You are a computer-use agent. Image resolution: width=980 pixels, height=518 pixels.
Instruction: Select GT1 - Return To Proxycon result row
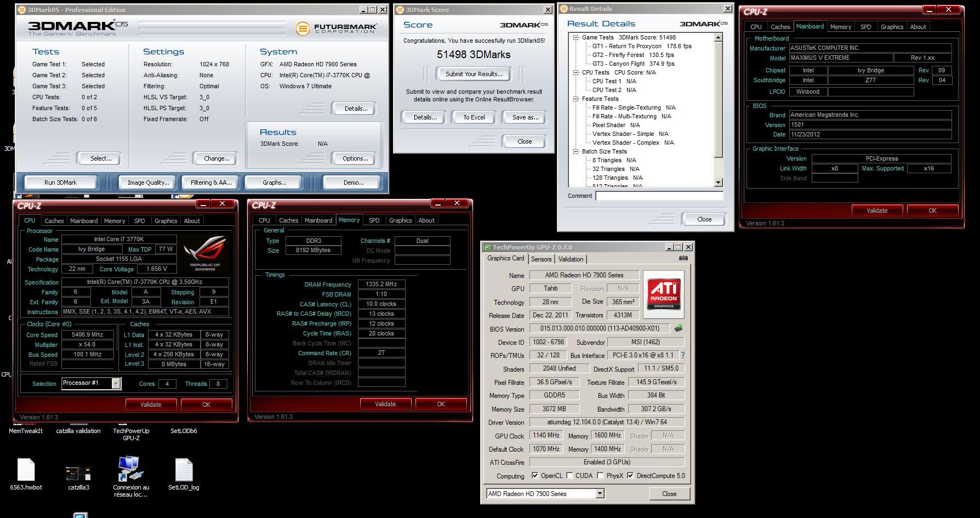(642, 47)
